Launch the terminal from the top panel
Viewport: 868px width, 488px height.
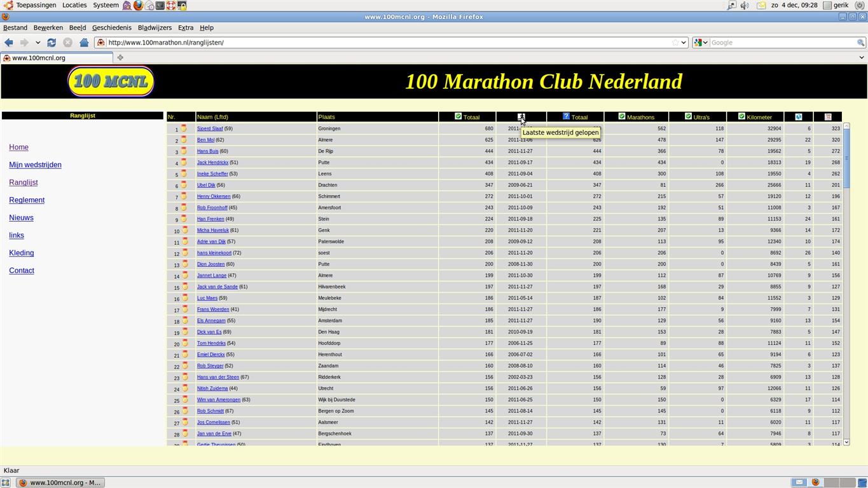(x=160, y=6)
